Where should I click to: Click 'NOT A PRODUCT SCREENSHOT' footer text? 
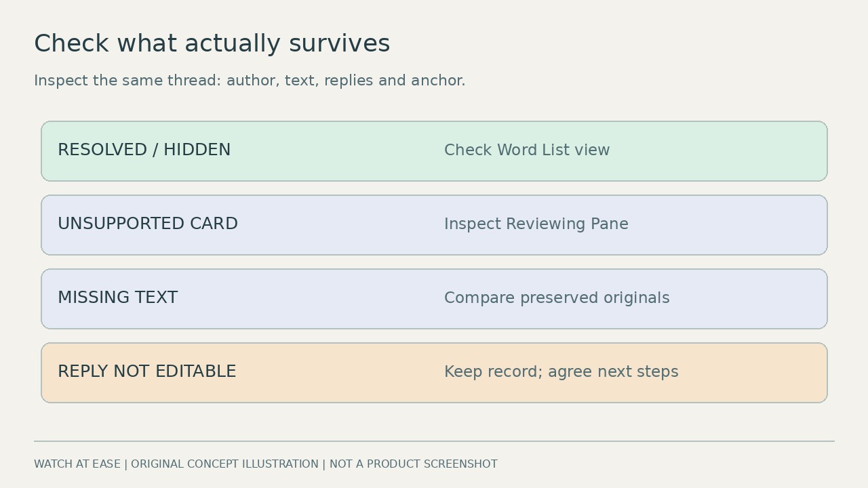coord(414,464)
